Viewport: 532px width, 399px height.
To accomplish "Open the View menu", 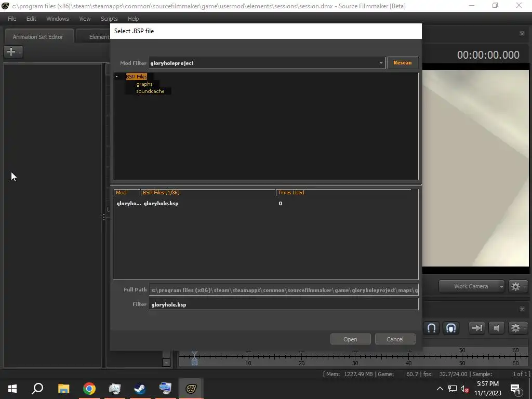I will [85, 19].
